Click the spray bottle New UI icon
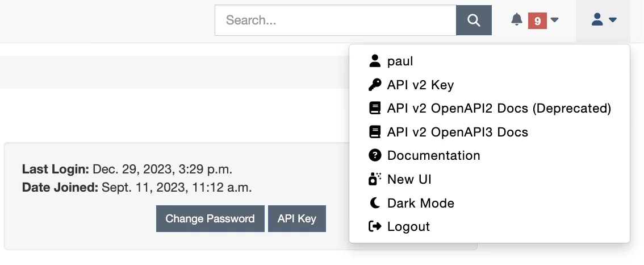 coord(375,179)
